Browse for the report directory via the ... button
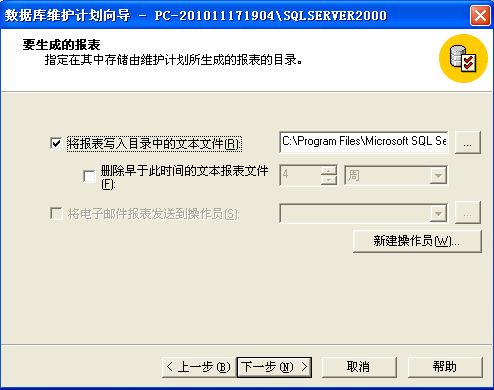Screen dimensions: 494x390 point(468,142)
